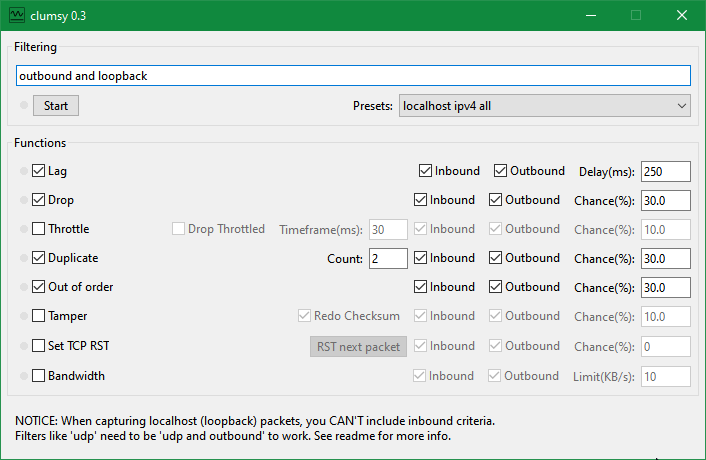This screenshot has height=460, width=706.
Task: Click the Throttle Chance(%) field
Action: (666, 230)
